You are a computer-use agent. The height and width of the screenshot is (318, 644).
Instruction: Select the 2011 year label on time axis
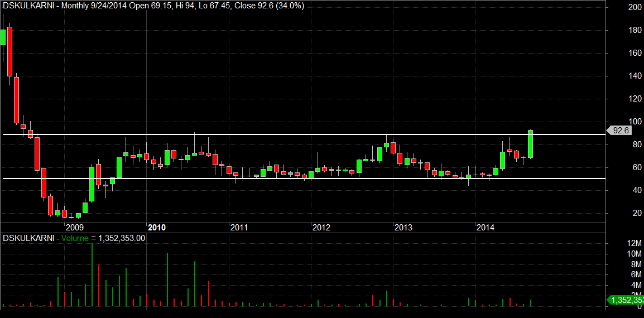click(x=239, y=228)
